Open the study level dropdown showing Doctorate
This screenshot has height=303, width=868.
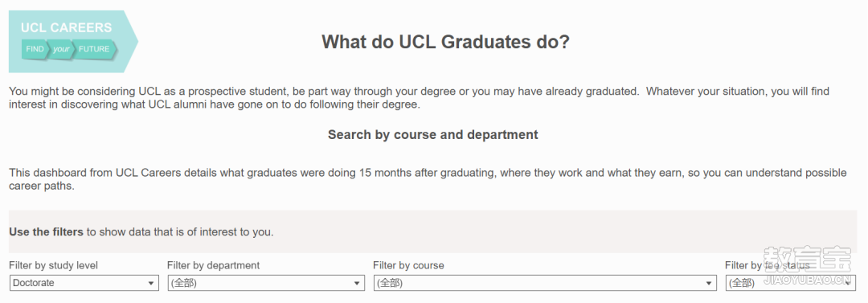click(84, 283)
